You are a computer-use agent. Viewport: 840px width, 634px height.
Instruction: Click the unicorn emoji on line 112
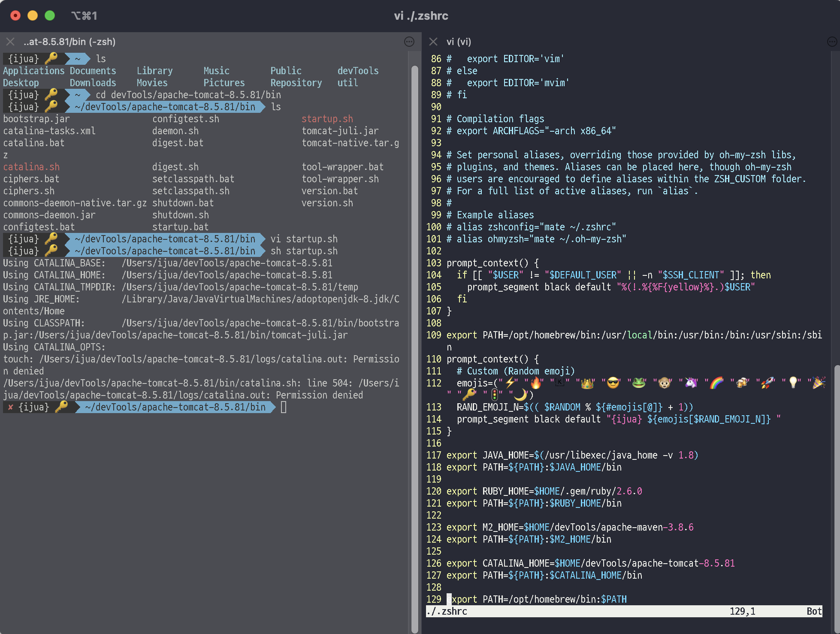click(690, 382)
